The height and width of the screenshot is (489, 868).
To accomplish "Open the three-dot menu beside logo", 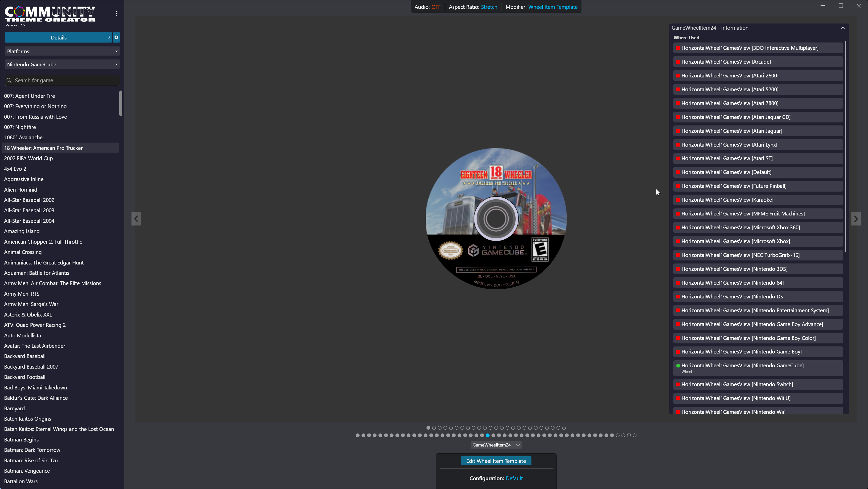I will (x=117, y=14).
